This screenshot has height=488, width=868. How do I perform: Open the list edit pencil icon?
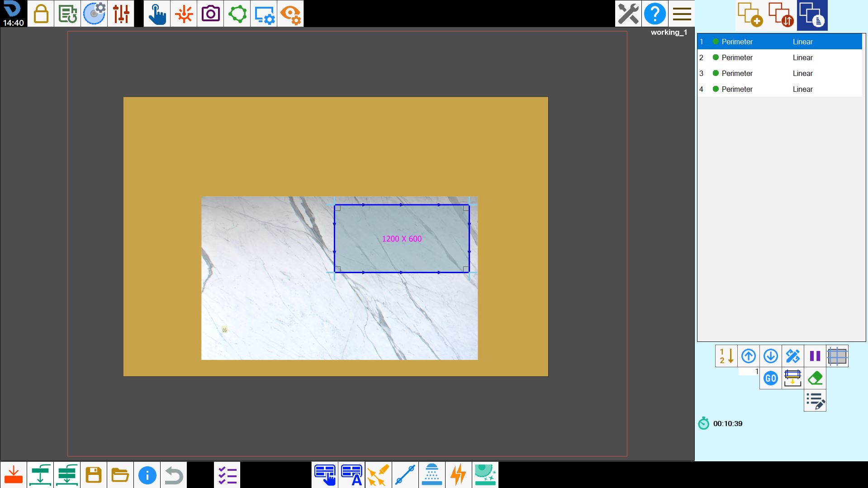[815, 400]
